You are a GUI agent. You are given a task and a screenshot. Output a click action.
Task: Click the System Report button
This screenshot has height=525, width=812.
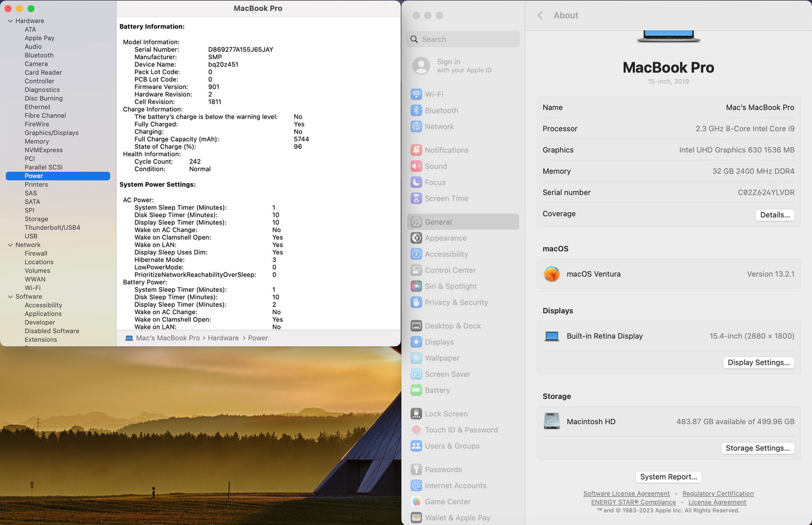tap(668, 476)
